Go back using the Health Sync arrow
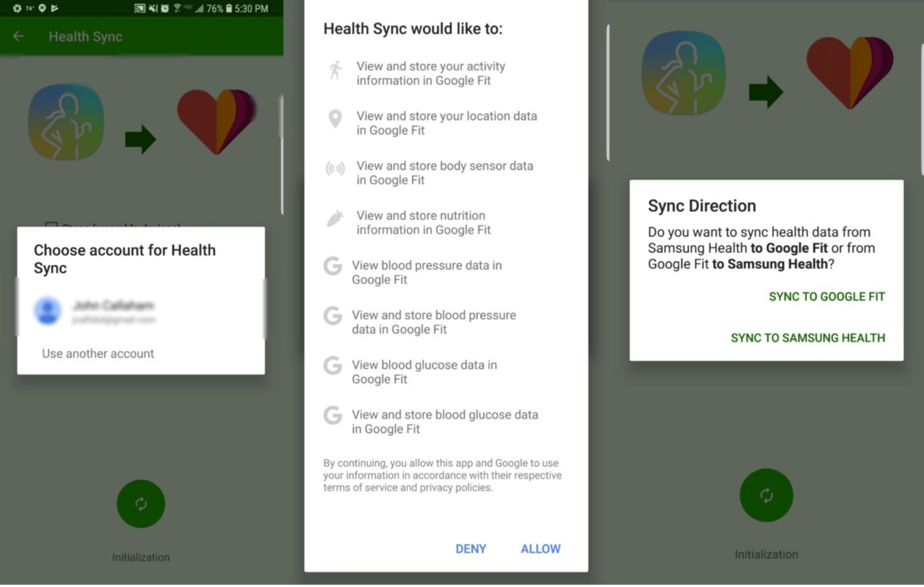 18,37
